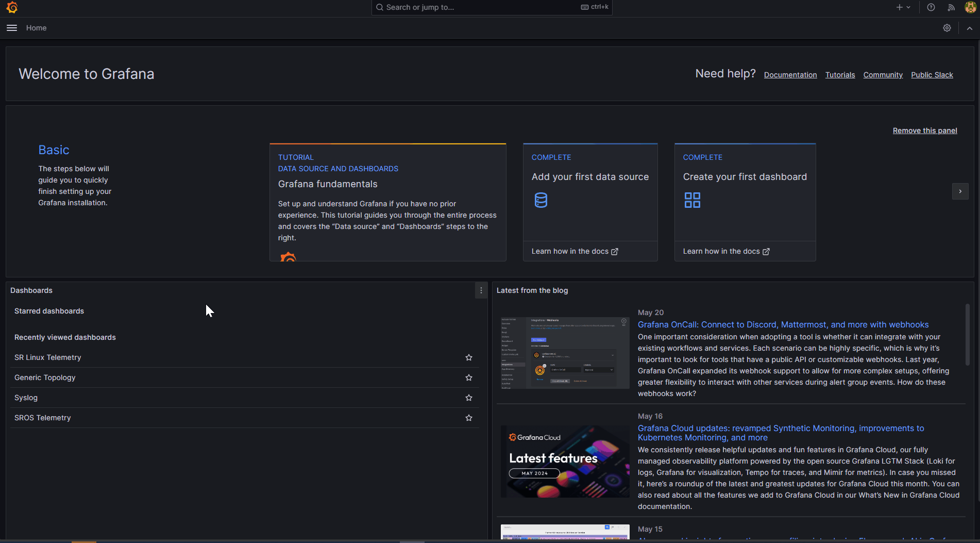Open dashboard Learn how in the docs
The width and height of the screenshot is (980, 543).
coord(726,251)
